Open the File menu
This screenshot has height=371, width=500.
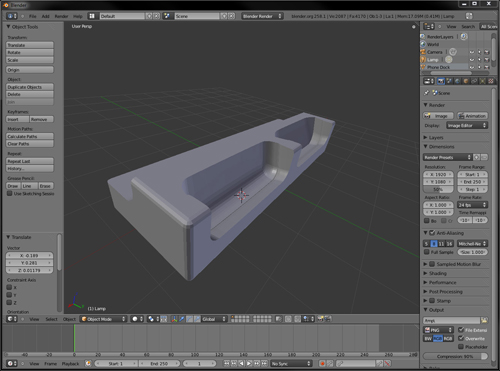(x=33, y=16)
